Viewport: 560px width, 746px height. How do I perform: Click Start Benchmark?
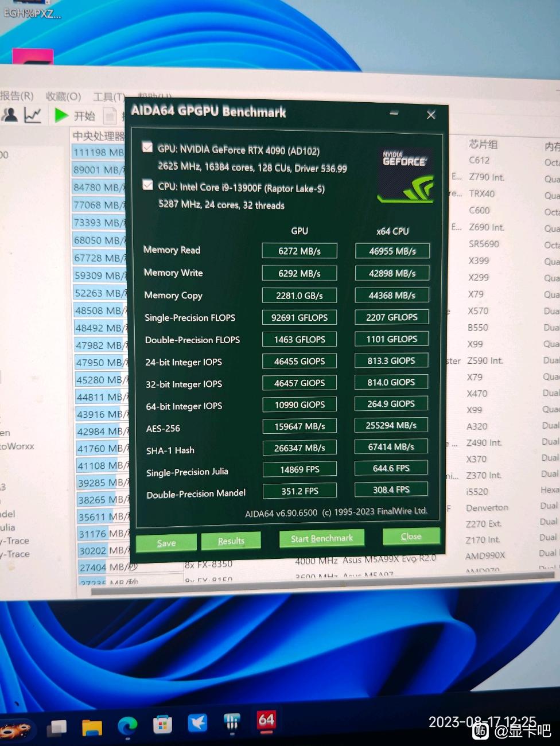(x=322, y=538)
